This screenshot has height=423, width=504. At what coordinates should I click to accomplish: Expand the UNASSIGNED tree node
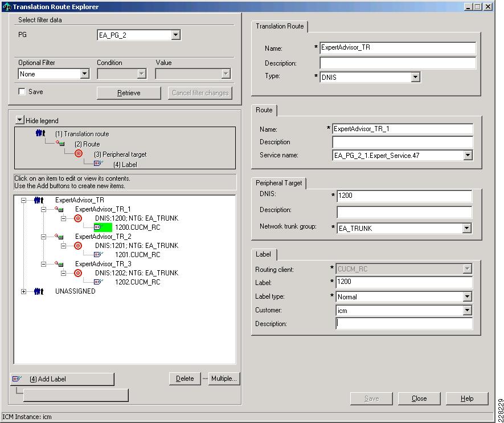(x=23, y=291)
